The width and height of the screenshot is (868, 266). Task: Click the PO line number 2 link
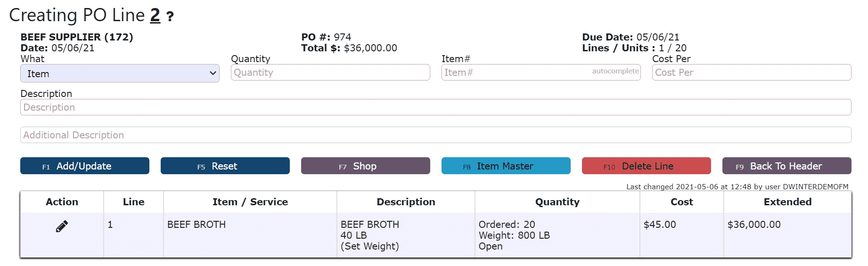[155, 16]
